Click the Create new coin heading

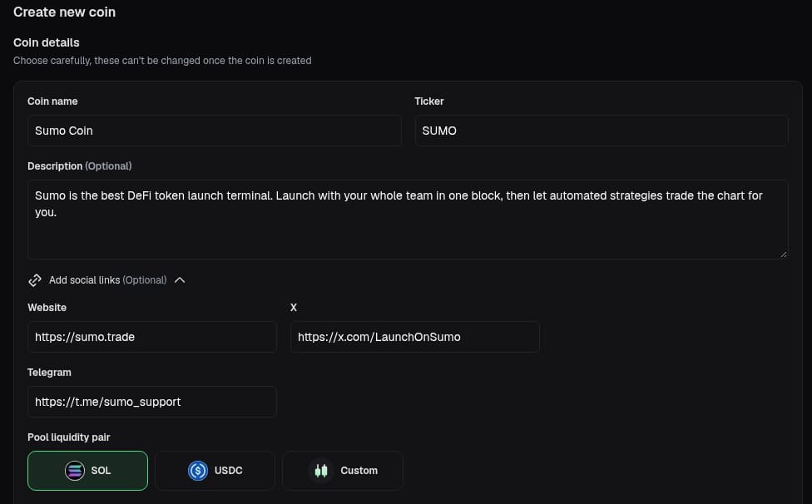(x=64, y=12)
